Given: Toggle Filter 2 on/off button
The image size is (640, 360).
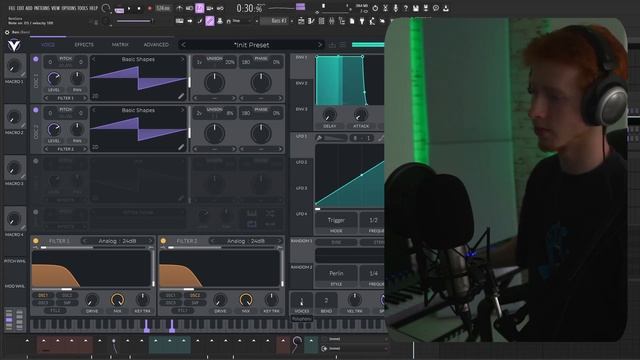Looking at the screenshot, I should [163, 241].
